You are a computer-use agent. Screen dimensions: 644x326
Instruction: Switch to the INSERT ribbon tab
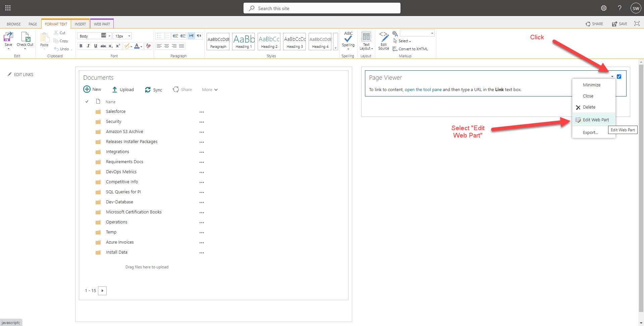coord(80,24)
